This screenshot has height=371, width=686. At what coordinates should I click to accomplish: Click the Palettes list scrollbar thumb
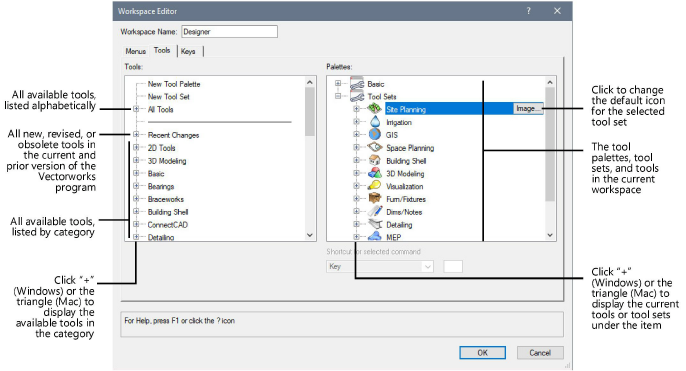(x=550, y=144)
